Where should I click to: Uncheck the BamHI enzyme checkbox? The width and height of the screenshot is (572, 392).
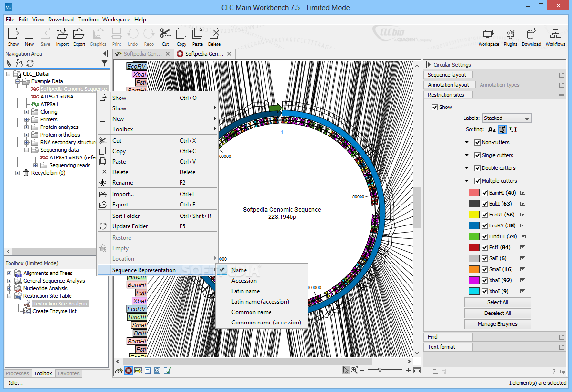pos(485,193)
